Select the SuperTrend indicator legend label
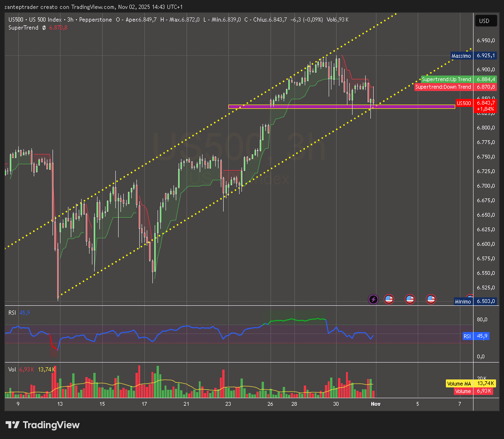 tap(23, 28)
